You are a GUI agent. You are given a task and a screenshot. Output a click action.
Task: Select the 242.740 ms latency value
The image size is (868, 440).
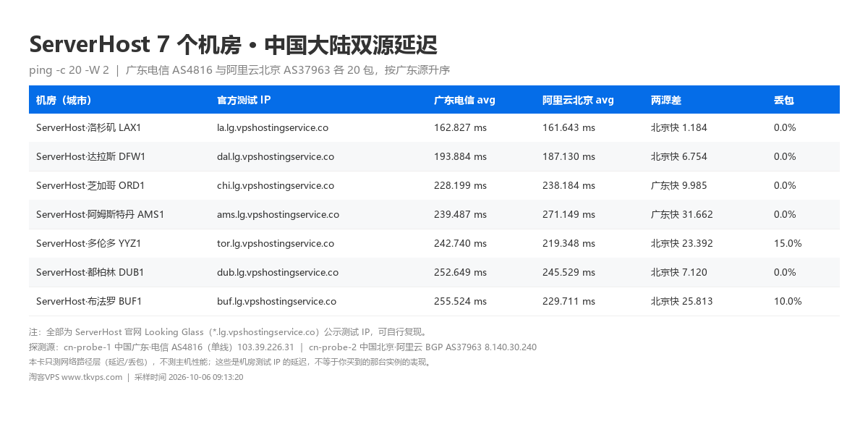point(460,243)
